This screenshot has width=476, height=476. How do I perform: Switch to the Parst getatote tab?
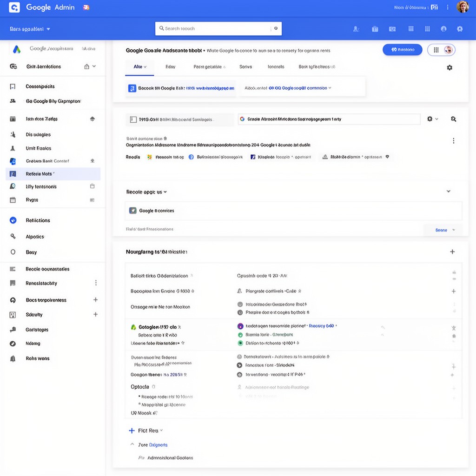click(x=209, y=67)
